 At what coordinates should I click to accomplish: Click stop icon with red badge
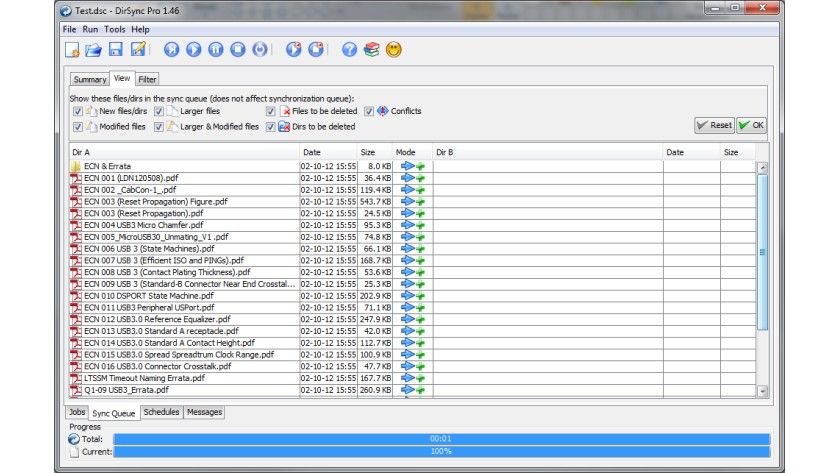click(316, 49)
